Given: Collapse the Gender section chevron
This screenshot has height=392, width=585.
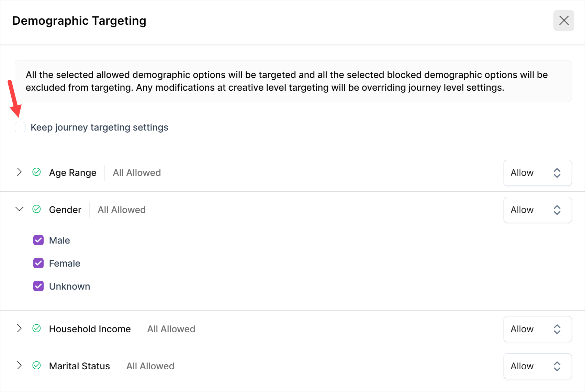Looking at the screenshot, I should click(x=20, y=209).
